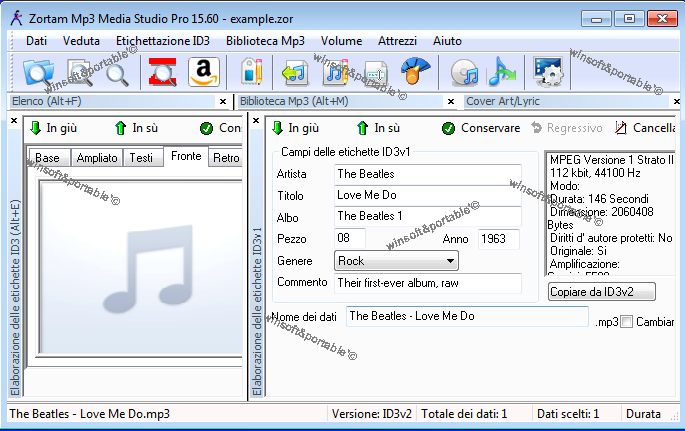685x431 pixels.
Task: Click info text 'MPEG Versione 1 Strato II'
Action: (x=612, y=160)
